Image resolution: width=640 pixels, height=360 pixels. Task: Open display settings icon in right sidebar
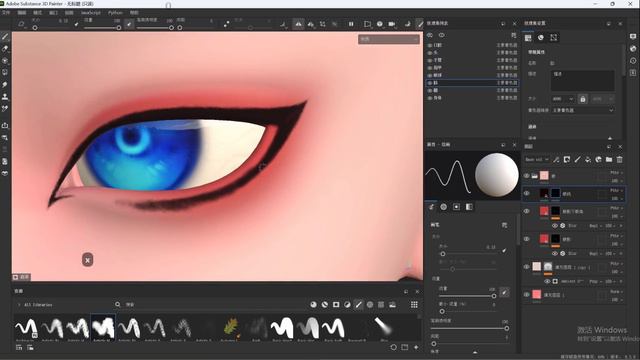633,36
